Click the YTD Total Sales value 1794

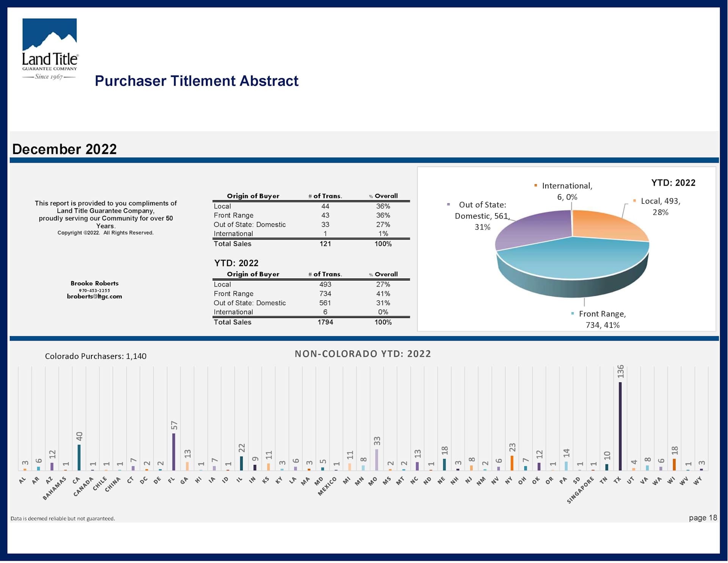325,322
